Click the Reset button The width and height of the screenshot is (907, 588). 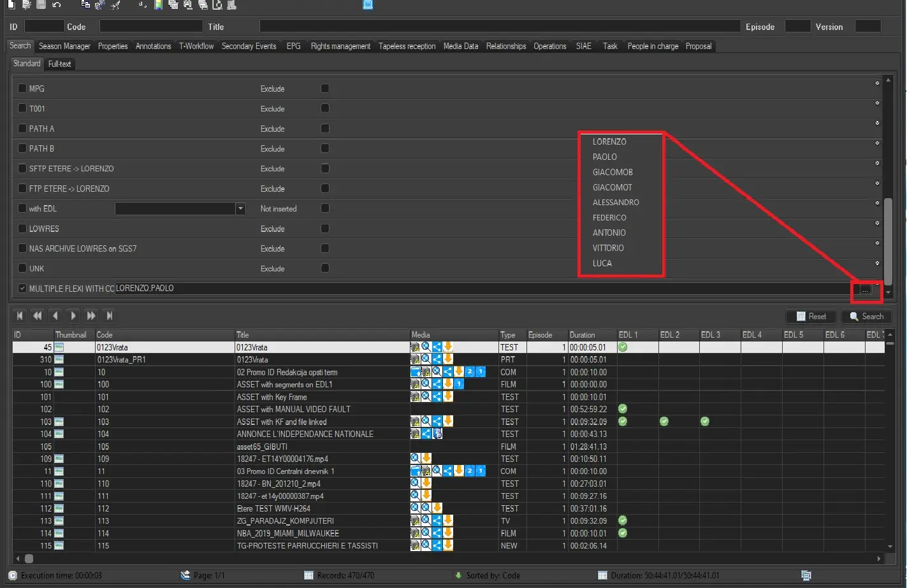[811, 316]
